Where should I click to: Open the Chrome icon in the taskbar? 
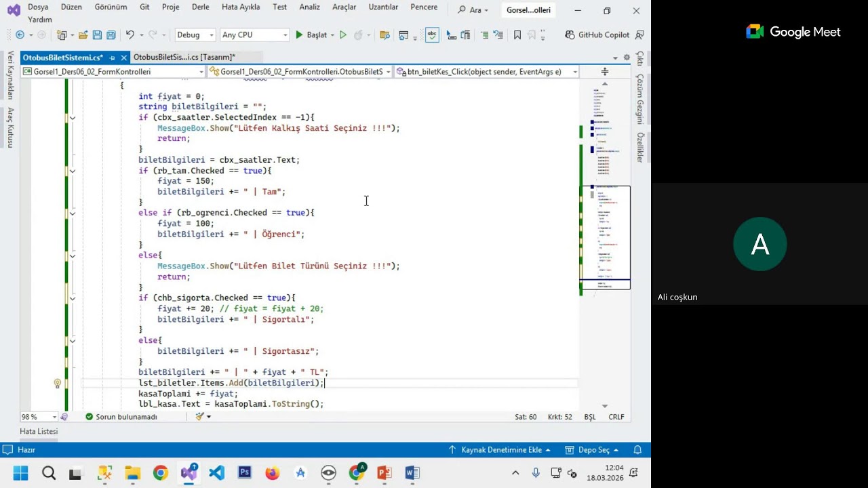(x=161, y=472)
